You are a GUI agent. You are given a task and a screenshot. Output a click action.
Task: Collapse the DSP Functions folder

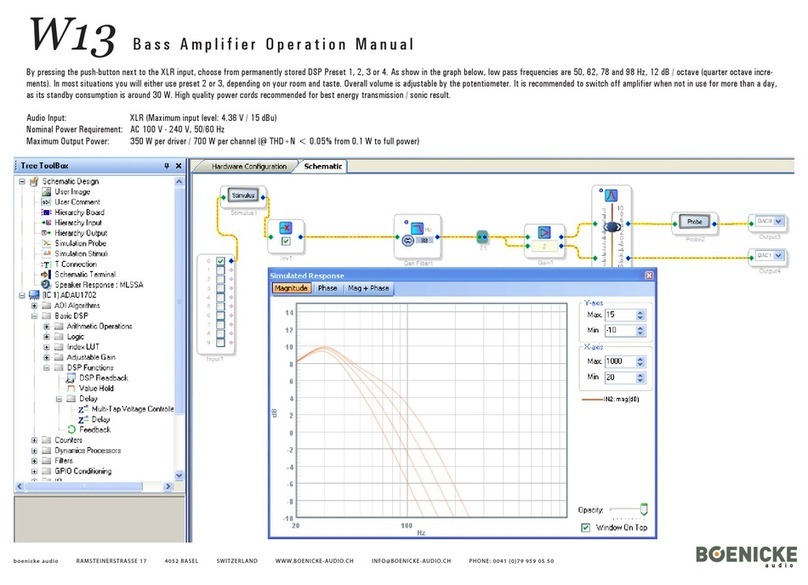click(x=47, y=367)
